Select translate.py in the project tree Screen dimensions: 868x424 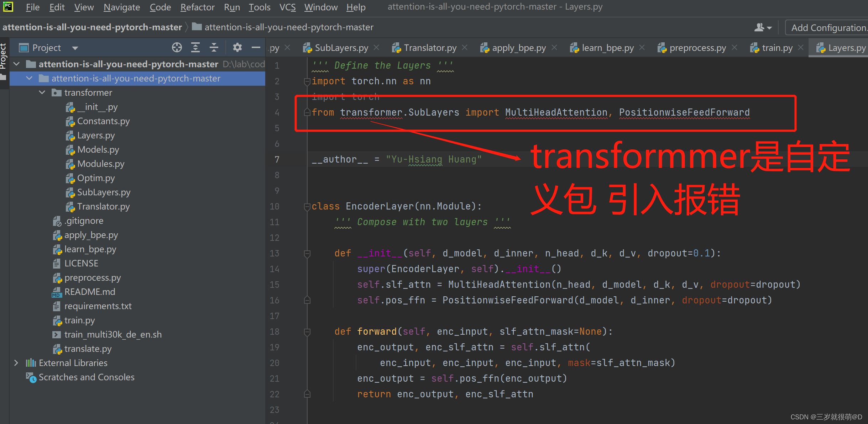(x=82, y=349)
